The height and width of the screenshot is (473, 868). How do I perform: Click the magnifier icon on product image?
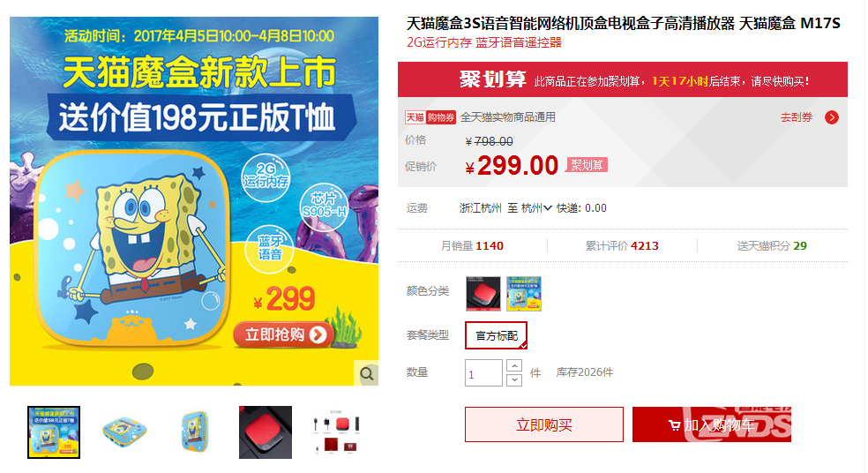click(366, 374)
